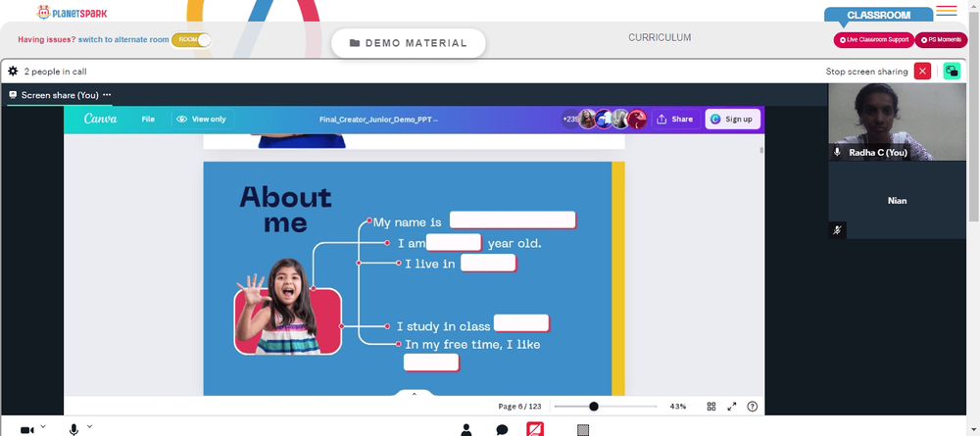The width and height of the screenshot is (980, 436).
Task: Open Canva help question mark
Action: [753, 406]
